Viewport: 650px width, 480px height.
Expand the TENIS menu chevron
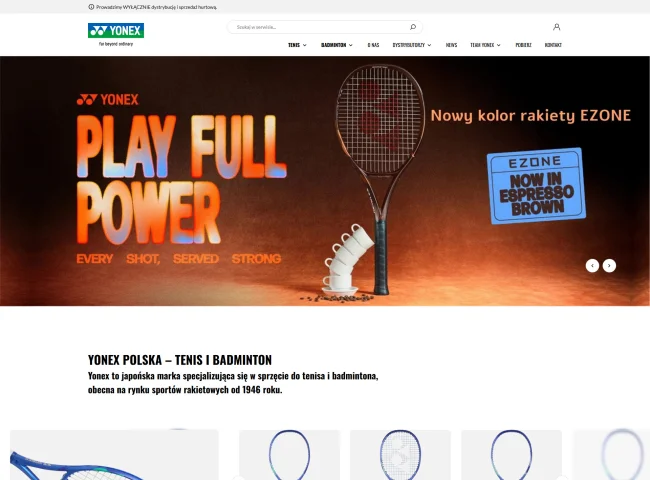coord(305,45)
